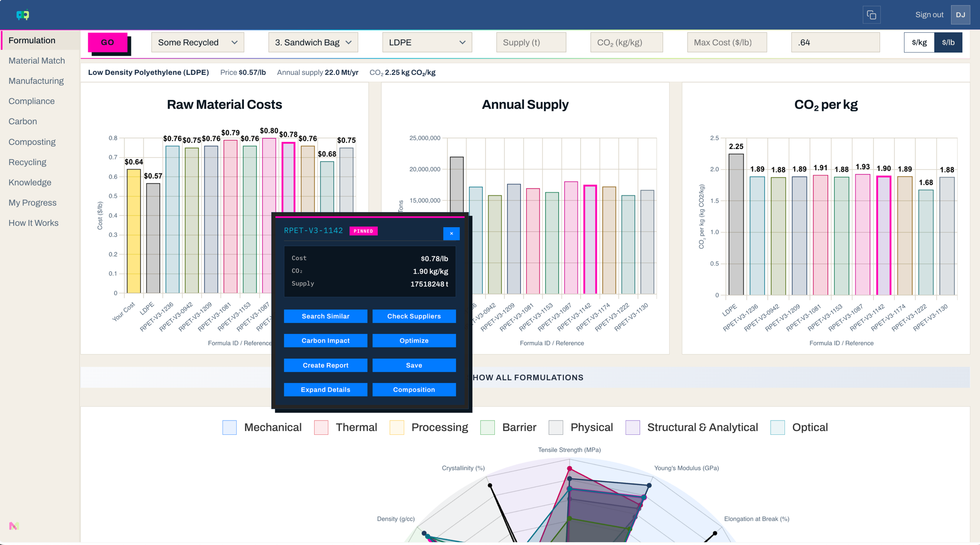This screenshot has height=545, width=980.
Task: Open the LDPE material dropdown
Action: click(427, 43)
